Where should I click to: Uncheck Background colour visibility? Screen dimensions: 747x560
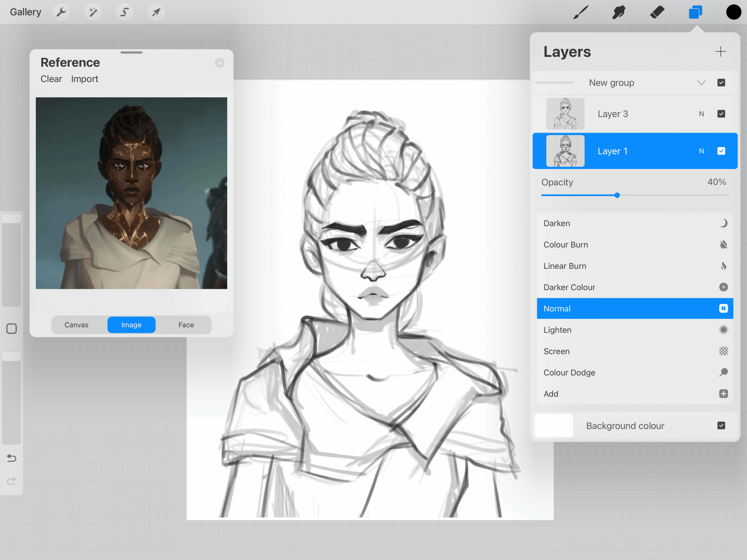(x=721, y=425)
